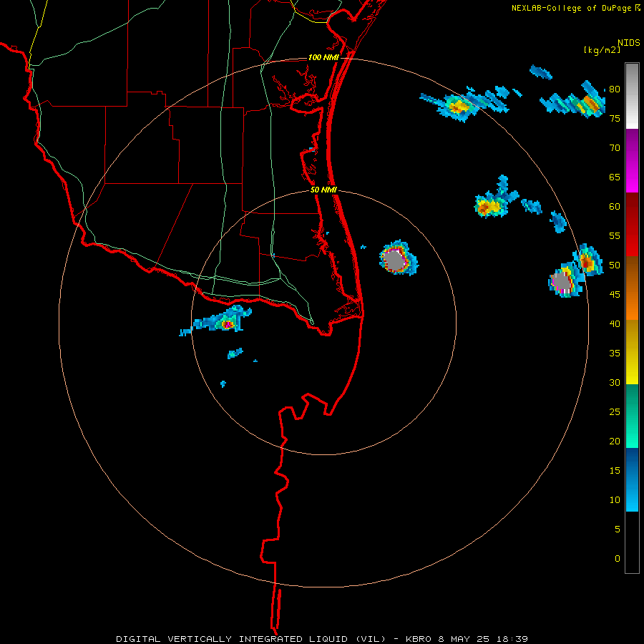The height and width of the screenshot is (644, 644).
Task: Click the 5 value on the color scale
Action: 618,529
